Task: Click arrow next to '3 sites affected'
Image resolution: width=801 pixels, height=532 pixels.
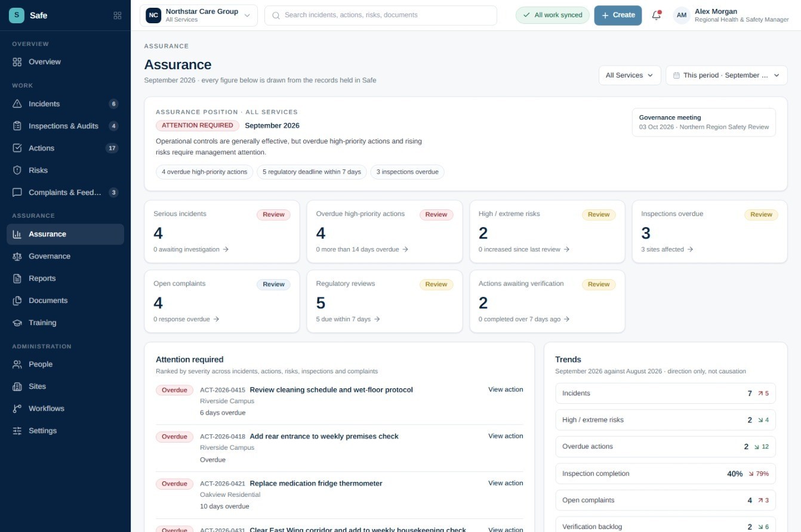Action: point(690,249)
